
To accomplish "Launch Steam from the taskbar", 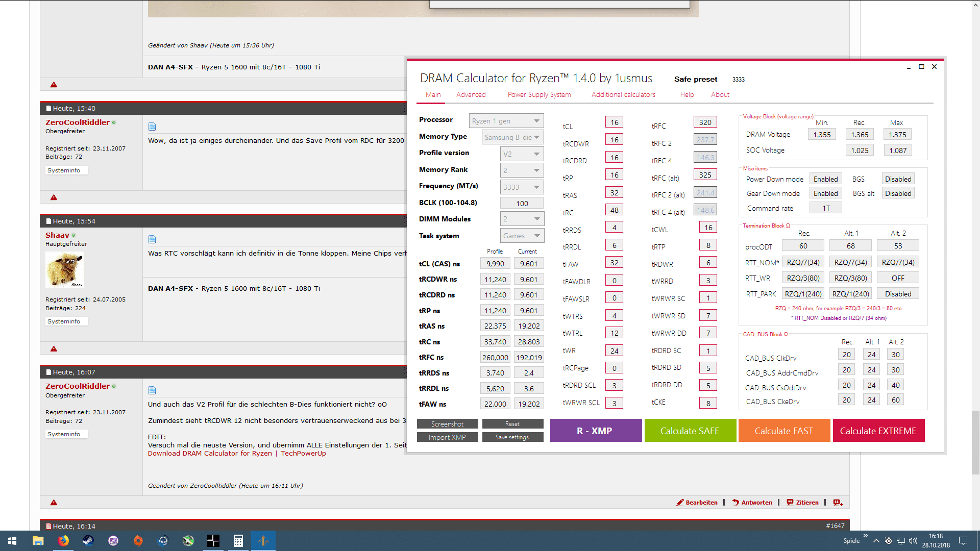I will click(88, 541).
